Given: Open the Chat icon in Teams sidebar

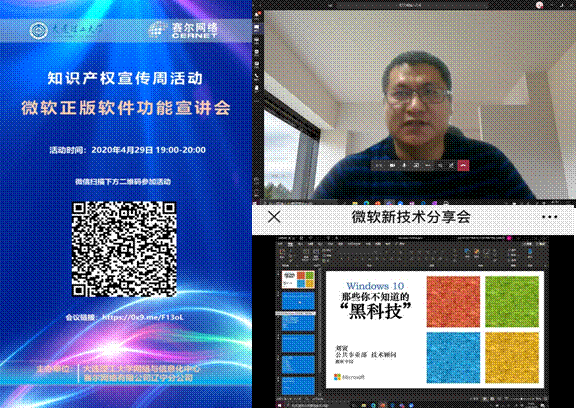Looking at the screenshot, I should (258, 29).
